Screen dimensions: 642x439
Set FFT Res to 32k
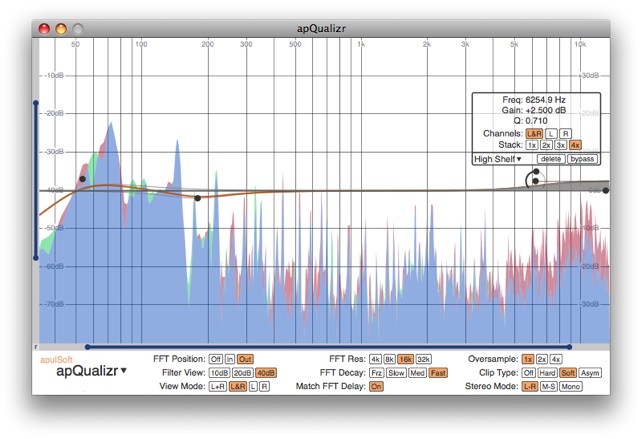tap(423, 359)
